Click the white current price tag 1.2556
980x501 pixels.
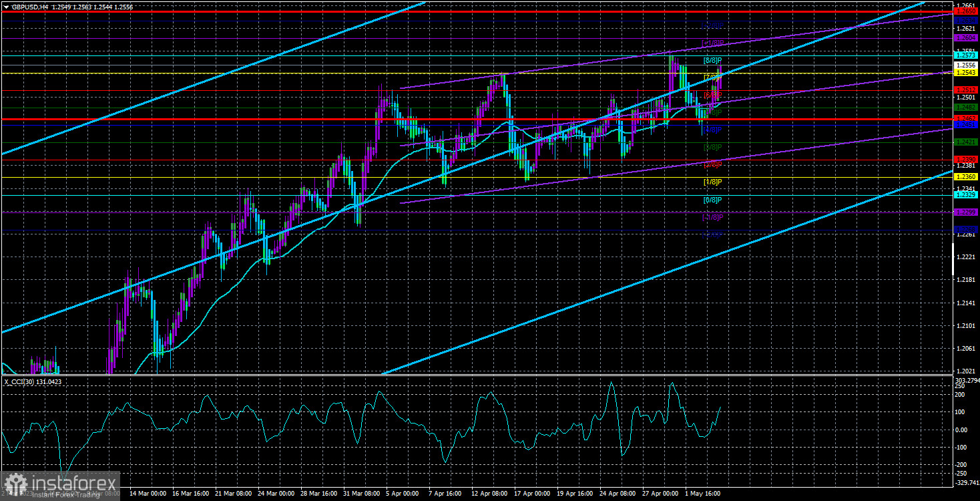click(x=966, y=65)
